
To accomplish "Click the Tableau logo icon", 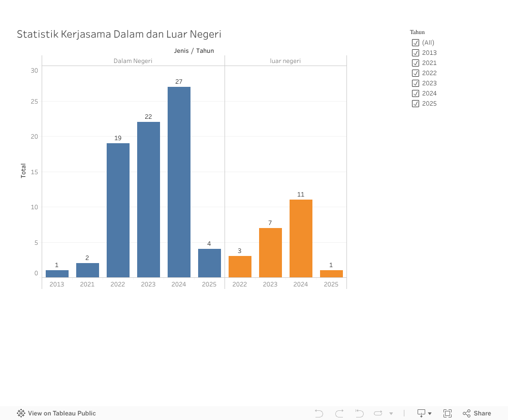I will (x=21, y=413).
